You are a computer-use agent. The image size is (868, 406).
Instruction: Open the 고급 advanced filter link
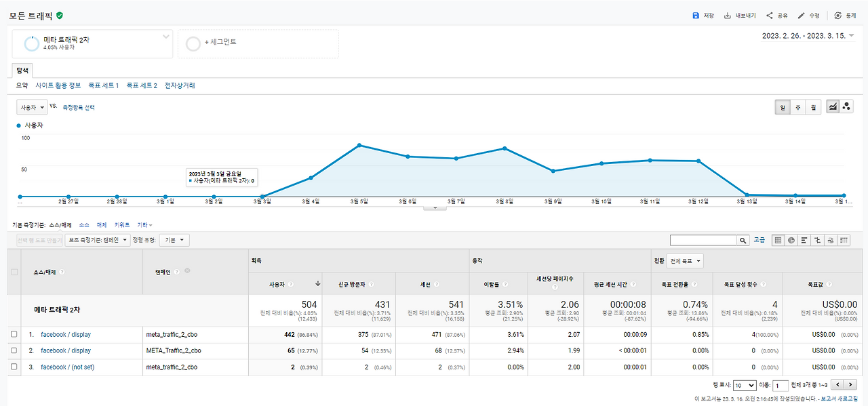[x=759, y=240]
